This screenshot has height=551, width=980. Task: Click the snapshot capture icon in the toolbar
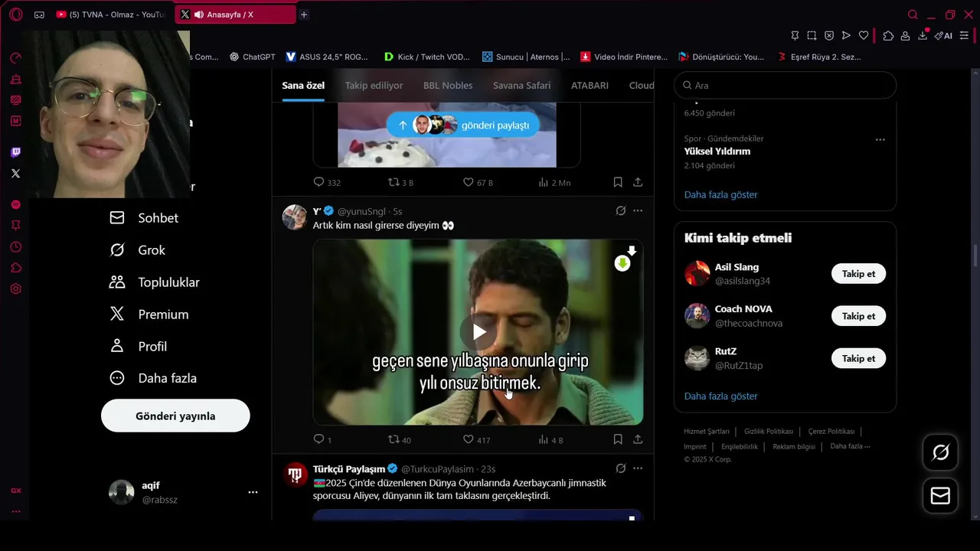(812, 36)
